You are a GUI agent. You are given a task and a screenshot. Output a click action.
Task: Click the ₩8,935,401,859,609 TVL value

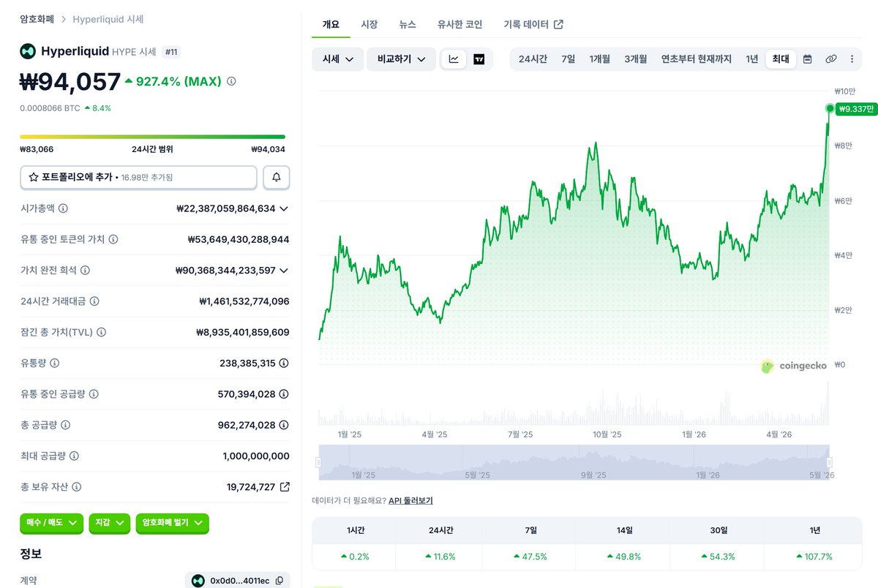(x=243, y=332)
